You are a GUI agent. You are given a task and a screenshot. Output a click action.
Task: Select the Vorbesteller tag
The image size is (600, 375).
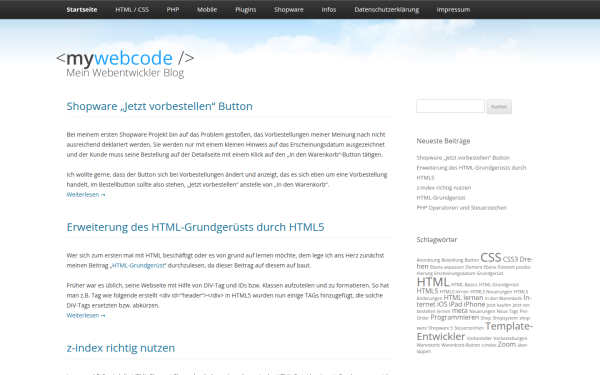click(479, 338)
